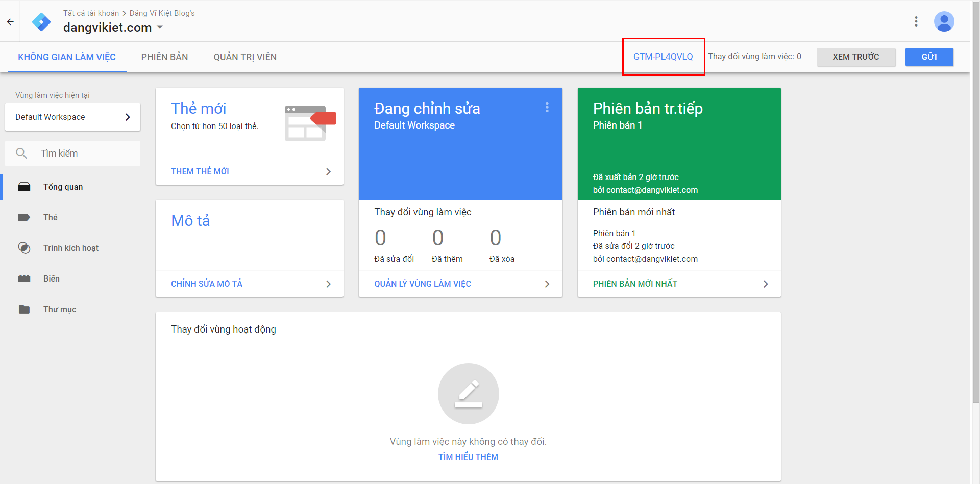Click the search magnifier icon
The width and height of the screenshot is (980, 484).
pos(21,153)
